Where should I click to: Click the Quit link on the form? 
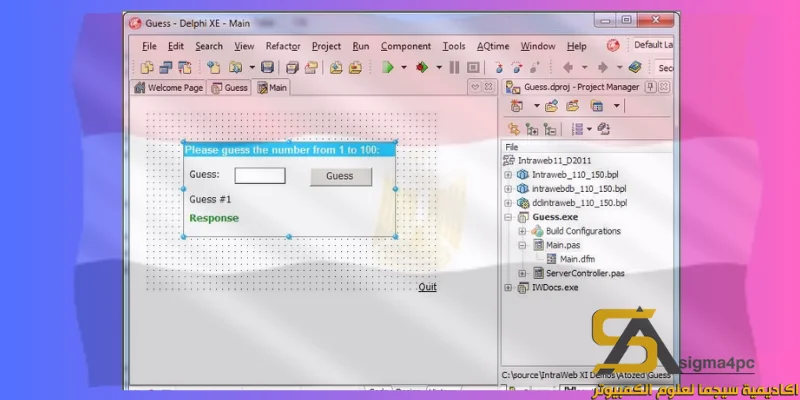pyautogui.click(x=427, y=287)
